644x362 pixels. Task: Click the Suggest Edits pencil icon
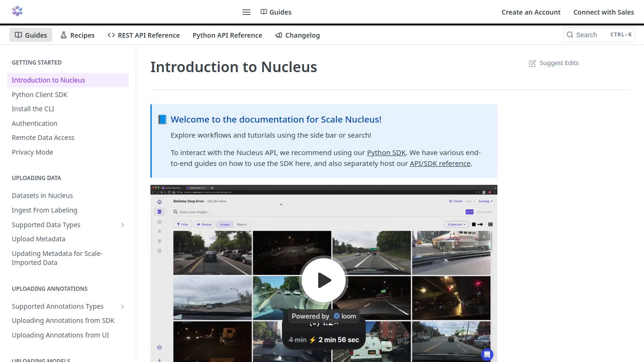[532, 63]
